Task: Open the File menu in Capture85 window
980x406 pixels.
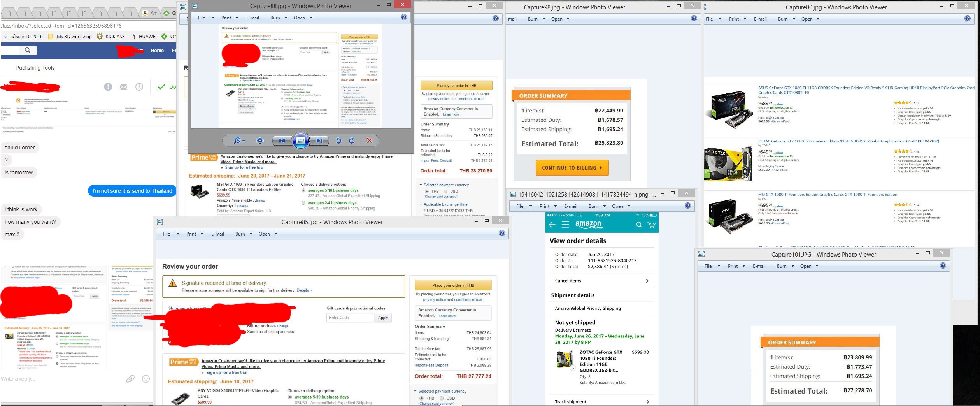Action: coord(167,234)
